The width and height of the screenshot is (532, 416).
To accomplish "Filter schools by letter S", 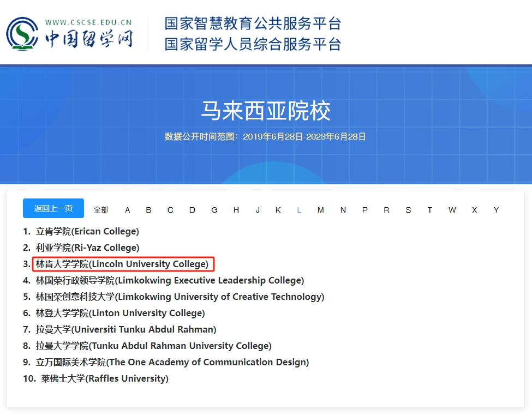I will tap(408, 210).
